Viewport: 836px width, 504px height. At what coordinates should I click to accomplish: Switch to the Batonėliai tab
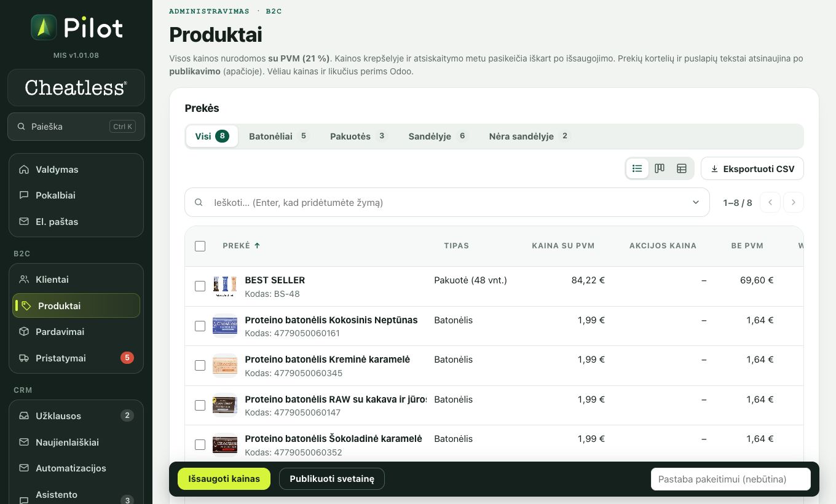coord(278,136)
